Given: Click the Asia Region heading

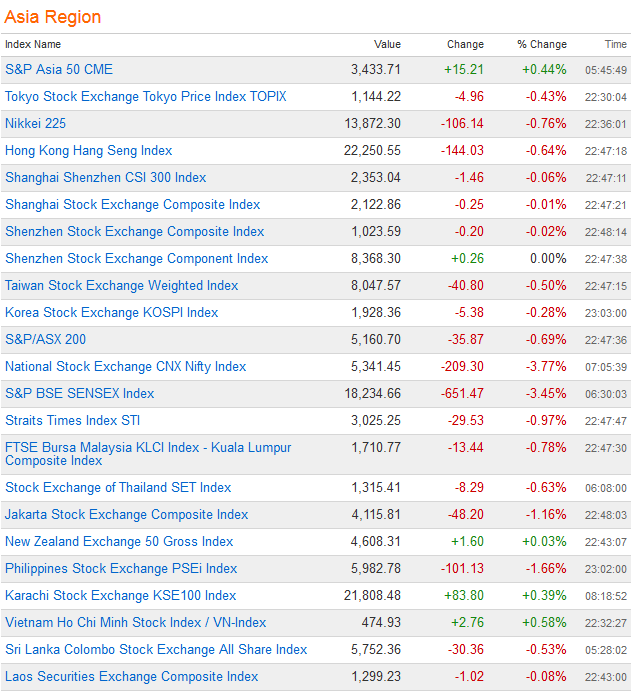Looking at the screenshot, I should (x=53, y=17).
